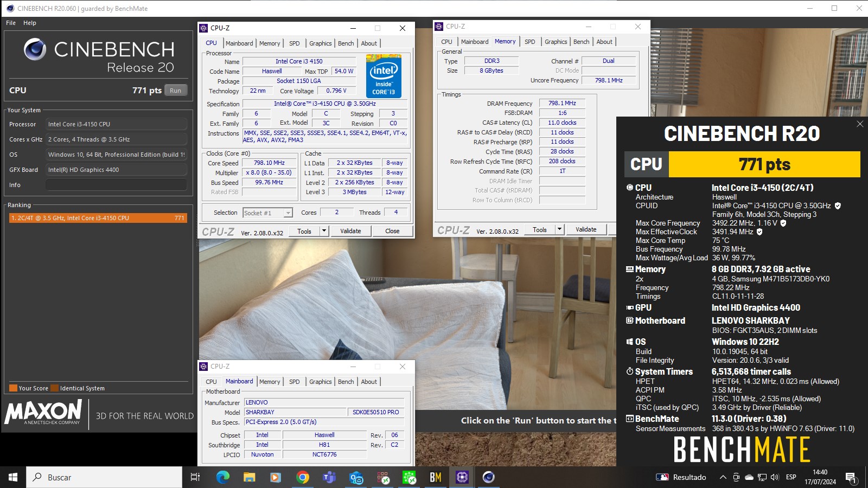Click the Start button on taskbar

13,477
